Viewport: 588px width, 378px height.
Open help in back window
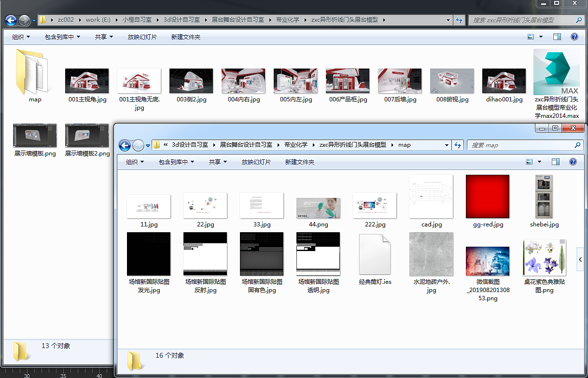click(574, 37)
